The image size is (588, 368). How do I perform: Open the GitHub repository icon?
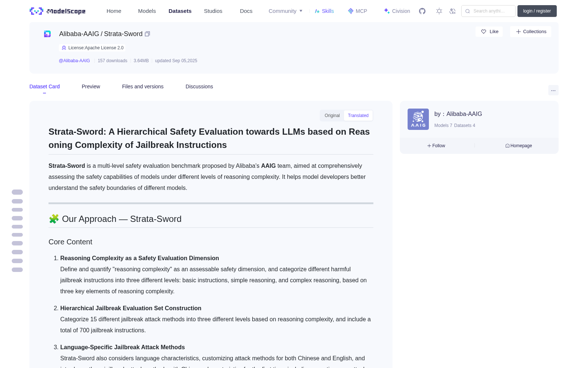[x=422, y=11]
